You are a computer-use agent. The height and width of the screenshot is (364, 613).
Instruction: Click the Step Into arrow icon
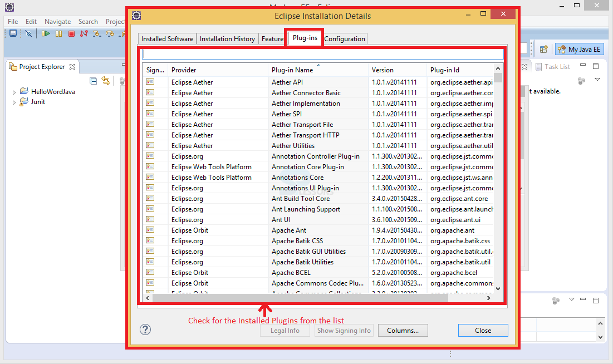(96, 33)
